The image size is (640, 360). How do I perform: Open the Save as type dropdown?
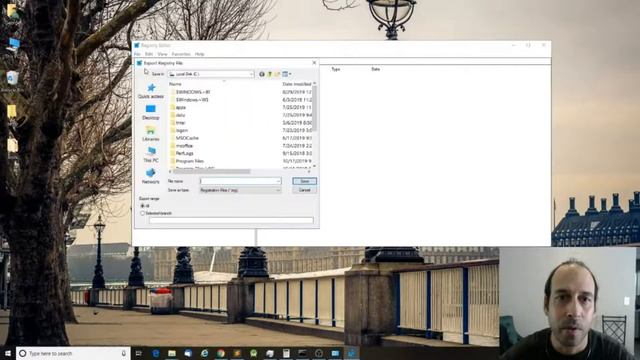pos(278,190)
